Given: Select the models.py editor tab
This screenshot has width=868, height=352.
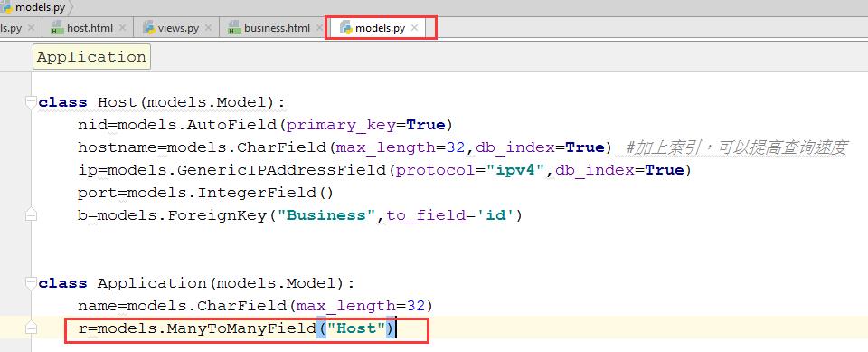Looking at the screenshot, I should [x=380, y=28].
